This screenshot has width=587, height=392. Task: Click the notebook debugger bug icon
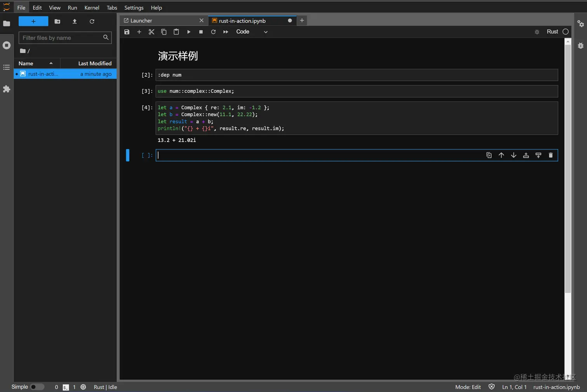point(537,32)
